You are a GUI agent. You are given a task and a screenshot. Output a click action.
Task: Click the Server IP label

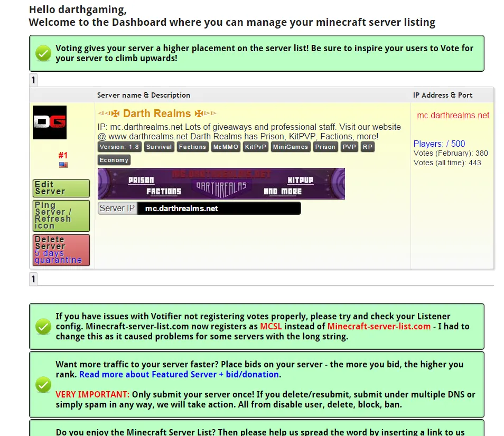tap(117, 208)
